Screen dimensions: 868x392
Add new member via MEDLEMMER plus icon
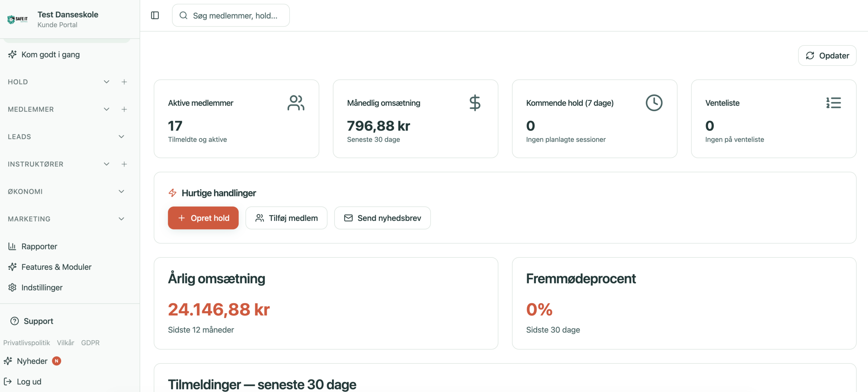point(124,109)
